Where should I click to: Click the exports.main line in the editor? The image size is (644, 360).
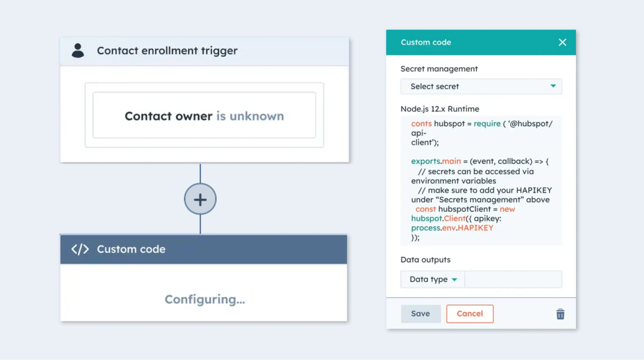(x=480, y=161)
